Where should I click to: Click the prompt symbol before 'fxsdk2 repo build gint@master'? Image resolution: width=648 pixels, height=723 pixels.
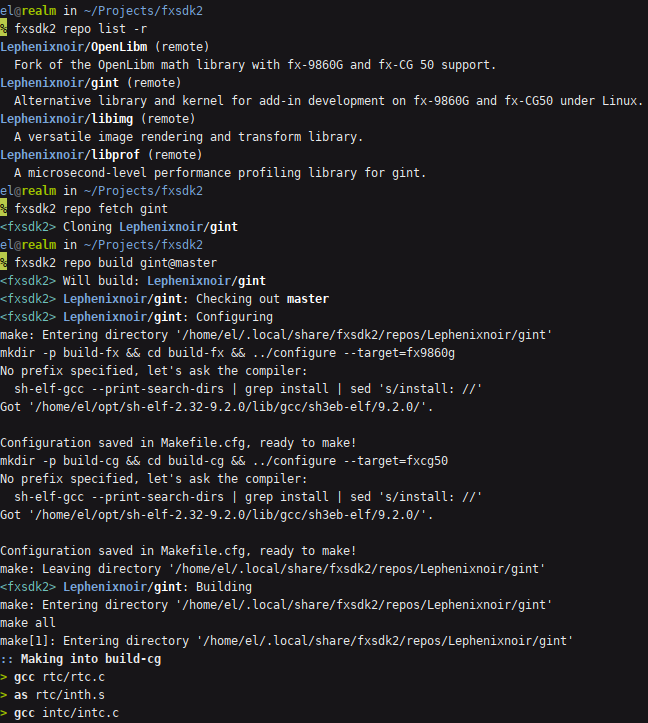point(3,261)
